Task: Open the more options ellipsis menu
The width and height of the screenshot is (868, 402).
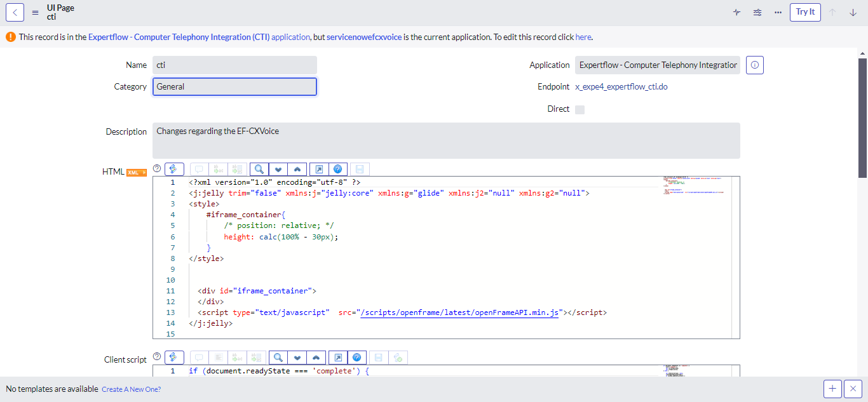Action: [x=778, y=12]
